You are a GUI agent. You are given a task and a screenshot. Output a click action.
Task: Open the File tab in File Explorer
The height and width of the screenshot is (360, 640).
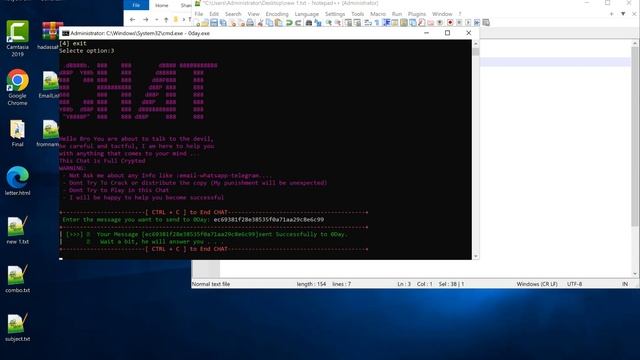click(136, 5)
